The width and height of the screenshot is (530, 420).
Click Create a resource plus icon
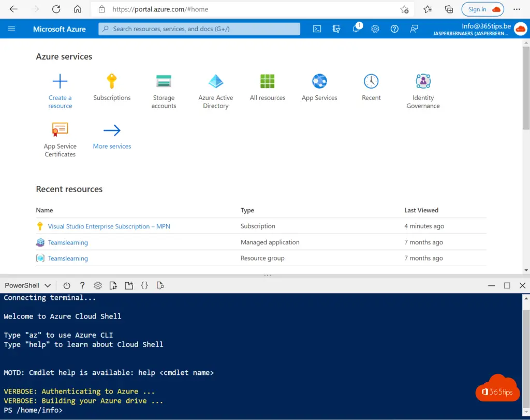click(60, 81)
